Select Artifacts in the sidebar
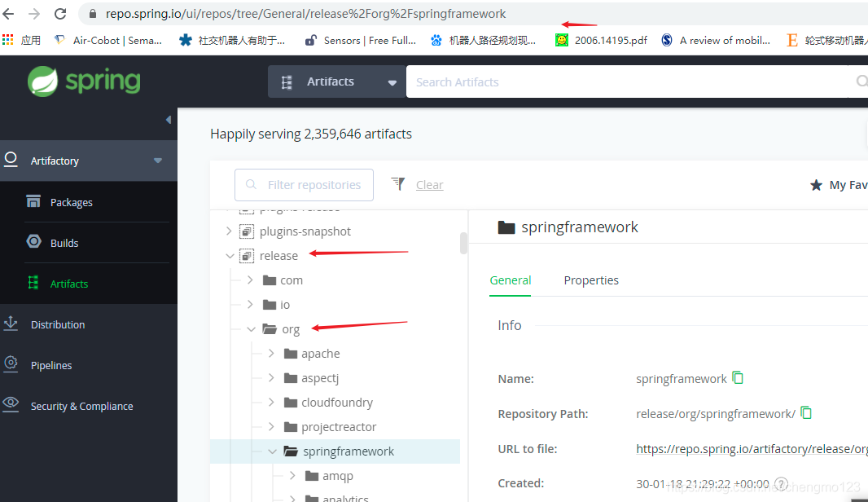 (69, 284)
